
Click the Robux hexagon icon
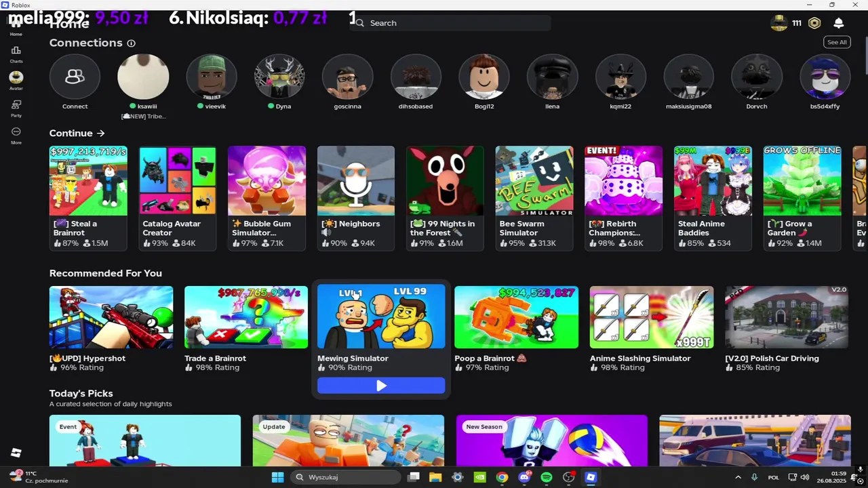pos(814,23)
